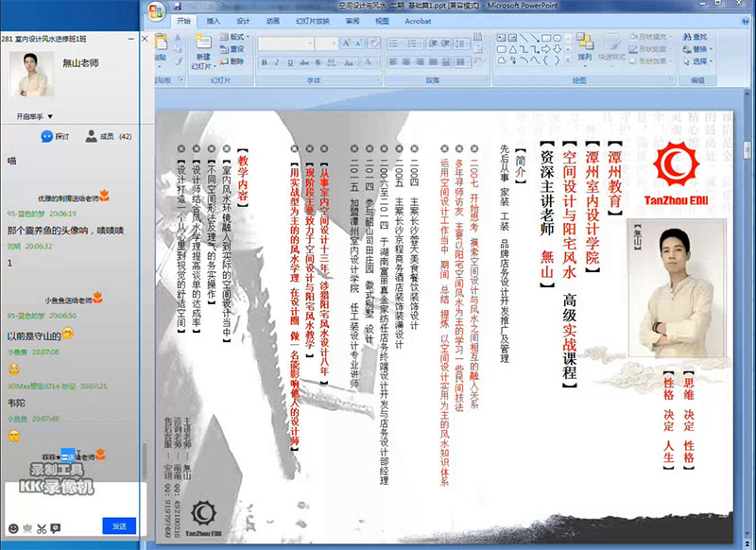The width and height of the screenshot is (756, 550).
Task: Open the 探讨 discussion tab in chat
Action: 55,136
